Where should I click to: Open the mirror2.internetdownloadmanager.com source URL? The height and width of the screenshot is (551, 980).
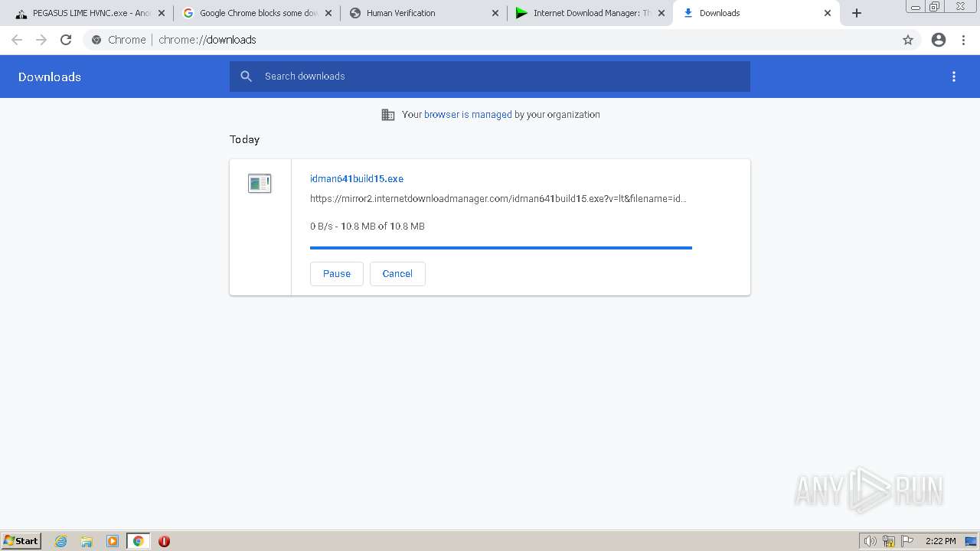tap(498, 199)
